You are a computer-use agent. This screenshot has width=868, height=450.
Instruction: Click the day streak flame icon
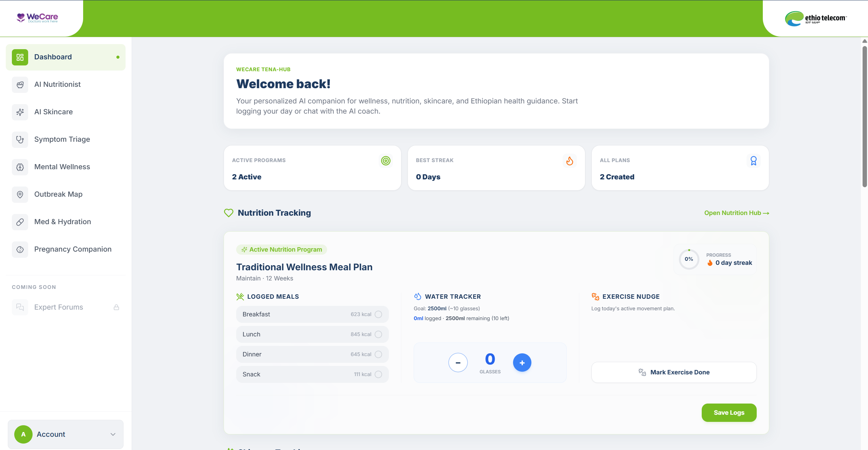click(710, 263)
